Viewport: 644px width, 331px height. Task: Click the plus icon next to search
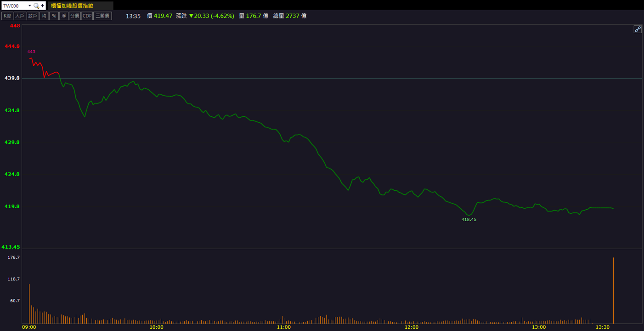[43, 6]
